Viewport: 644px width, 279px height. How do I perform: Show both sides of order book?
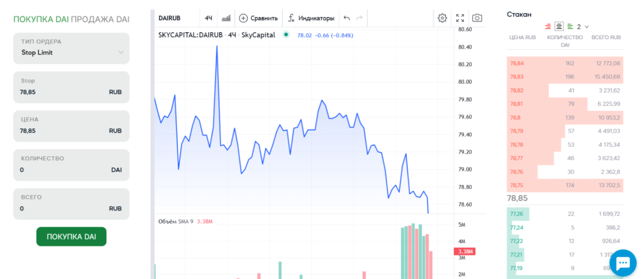(x=559, y=26)
